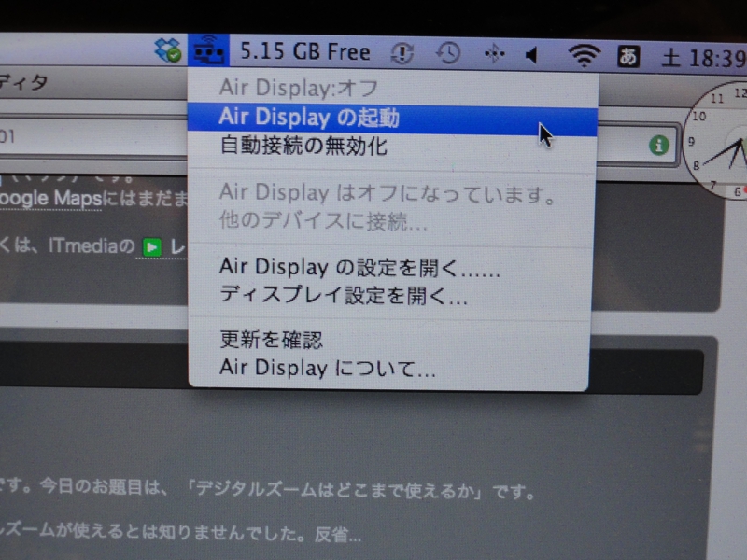Image resolution: width=747 pixels, height=560 pixels.
Task: Select '更新を確認' menu item
Action: point(388,340)
